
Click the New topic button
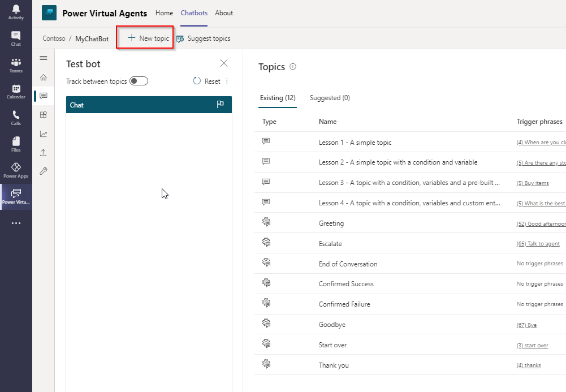coord(148,38)
